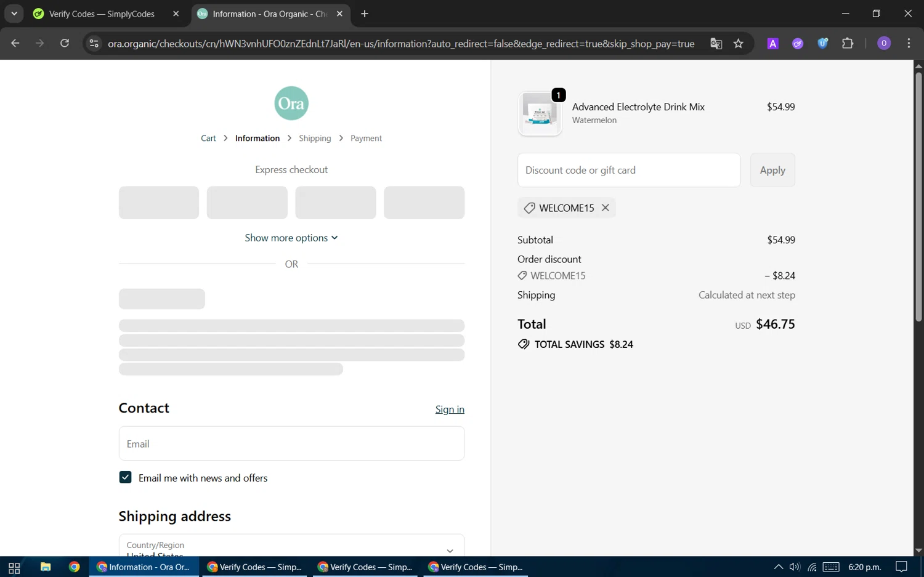Click the Payment breadcrumb step
The height and width of the screenshot is (577, 924).
tap(366, 139)
